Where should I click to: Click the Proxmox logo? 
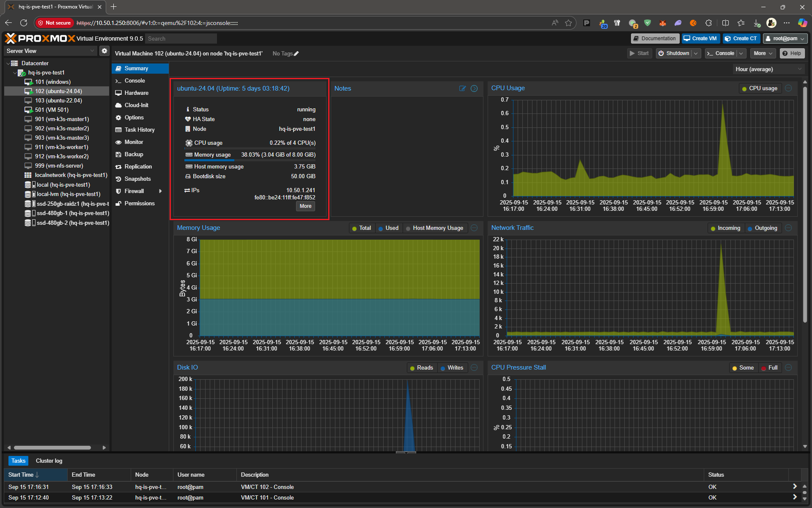pos(40,39)
